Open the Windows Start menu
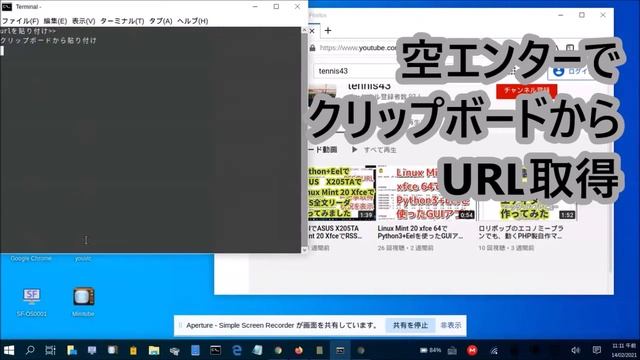This screenshot has width=640, height=360. (9, 350)
